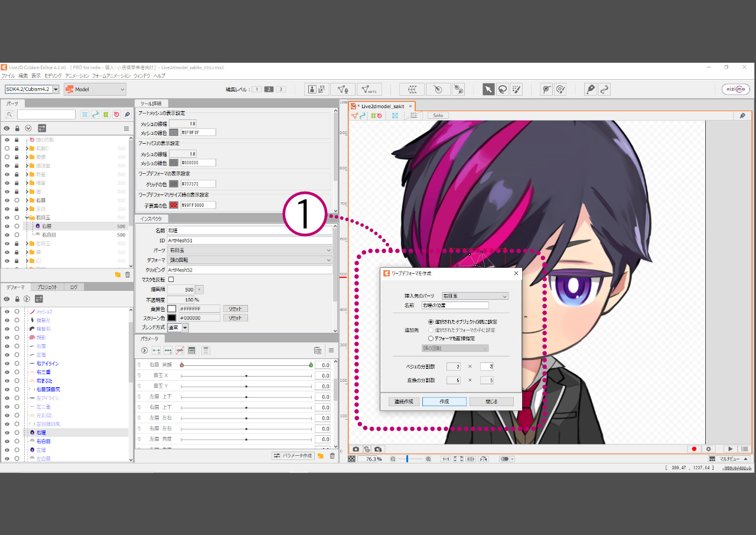Viewport: 756px width, 535px height.
Task: Click the trash icon under Parts list
Action: (128, 275)
